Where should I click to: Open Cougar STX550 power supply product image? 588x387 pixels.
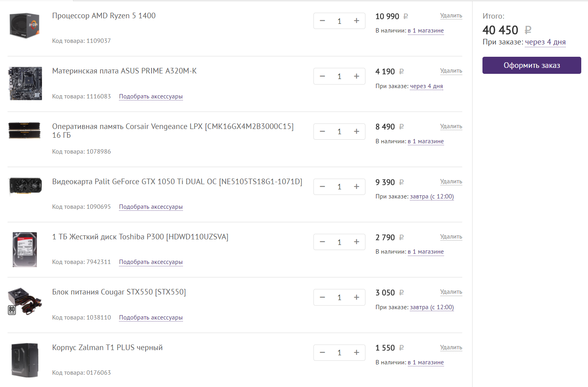(x=25, y=302)
